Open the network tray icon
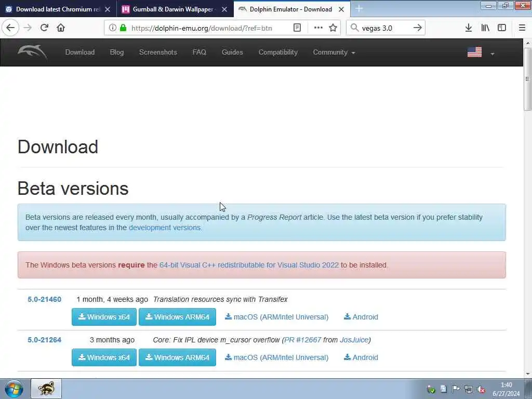 [x=469, y=390]
